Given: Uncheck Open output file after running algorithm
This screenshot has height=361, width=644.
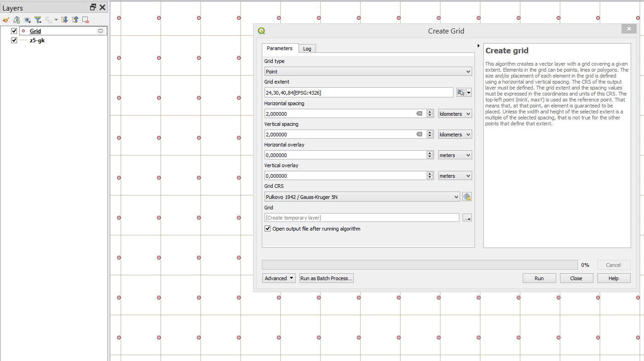Looking at the screenshot, I should 268,229.
